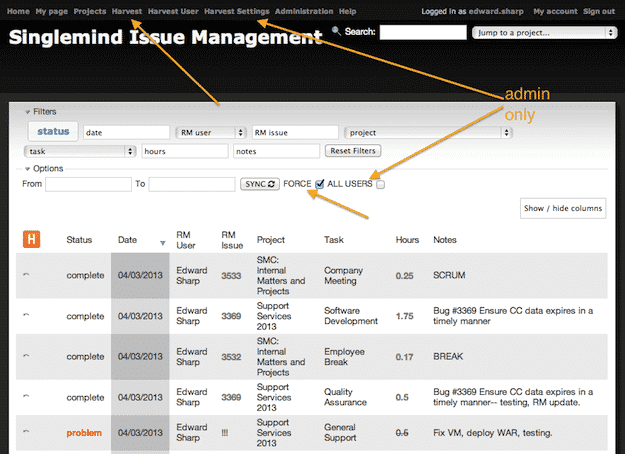
Task: Click hours value 0.17
Action: pyautogui.click(x=405, y=357)
